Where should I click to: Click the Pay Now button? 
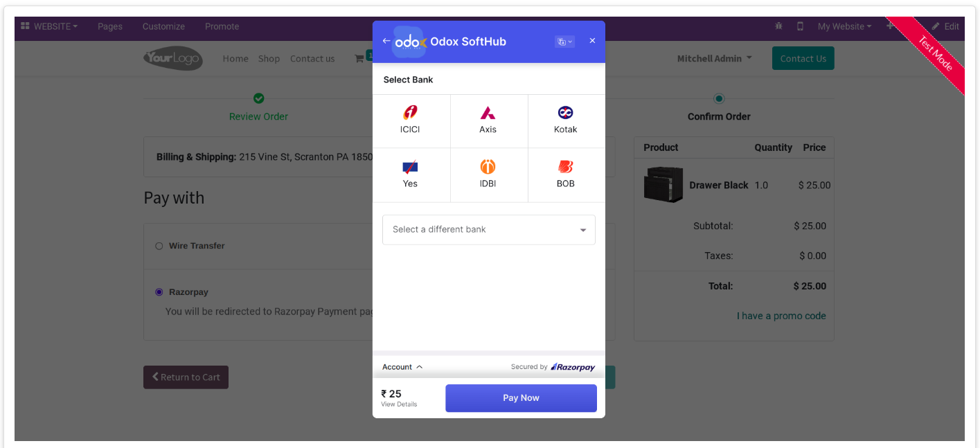pyautogui.click(x=521, y=398)
